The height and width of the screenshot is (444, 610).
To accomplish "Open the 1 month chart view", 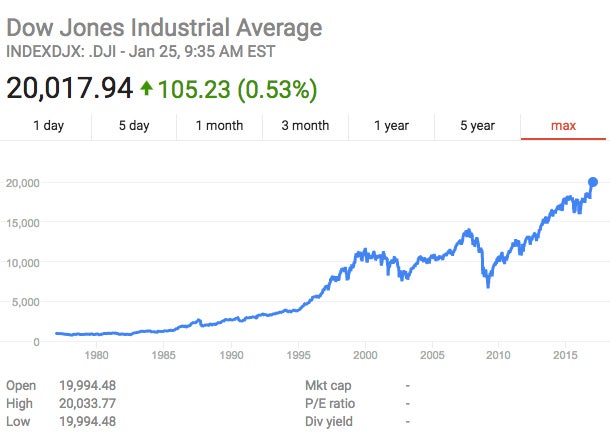I will [220, 126].
